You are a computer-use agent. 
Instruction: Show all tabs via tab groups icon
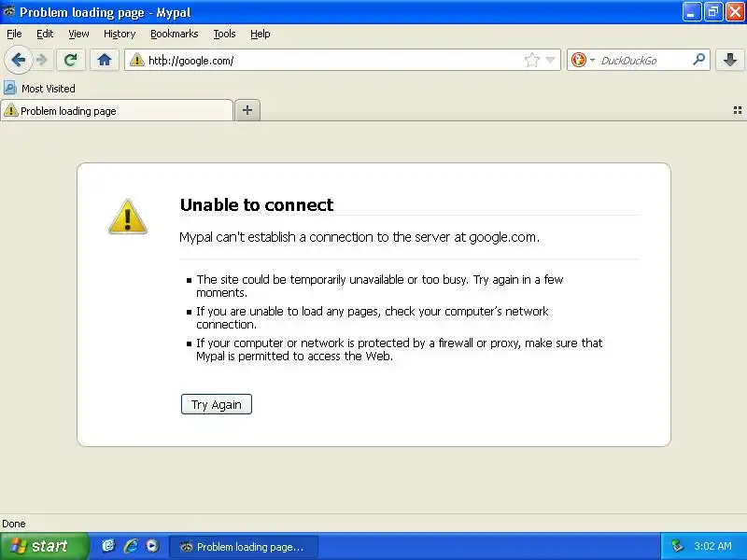(737, 110)
